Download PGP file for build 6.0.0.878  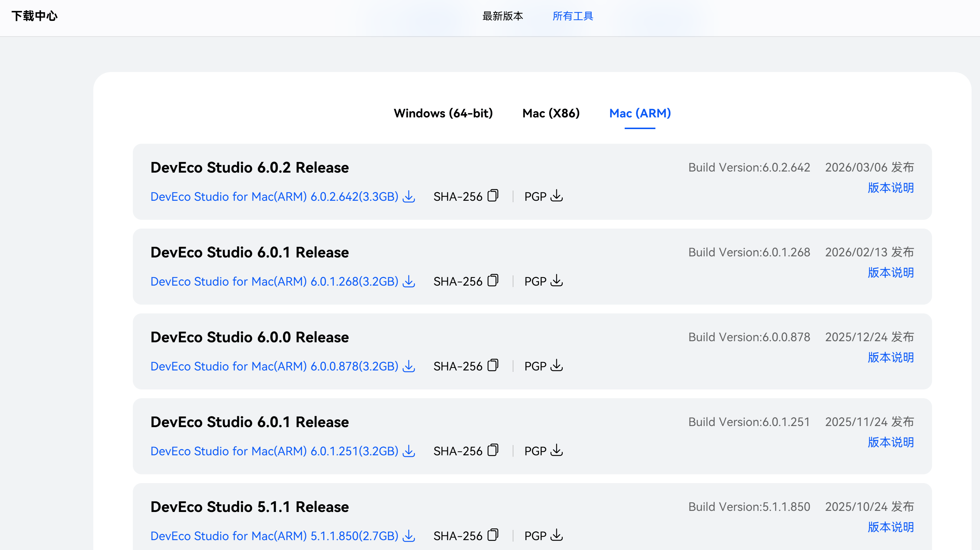[x=557, y=365]
